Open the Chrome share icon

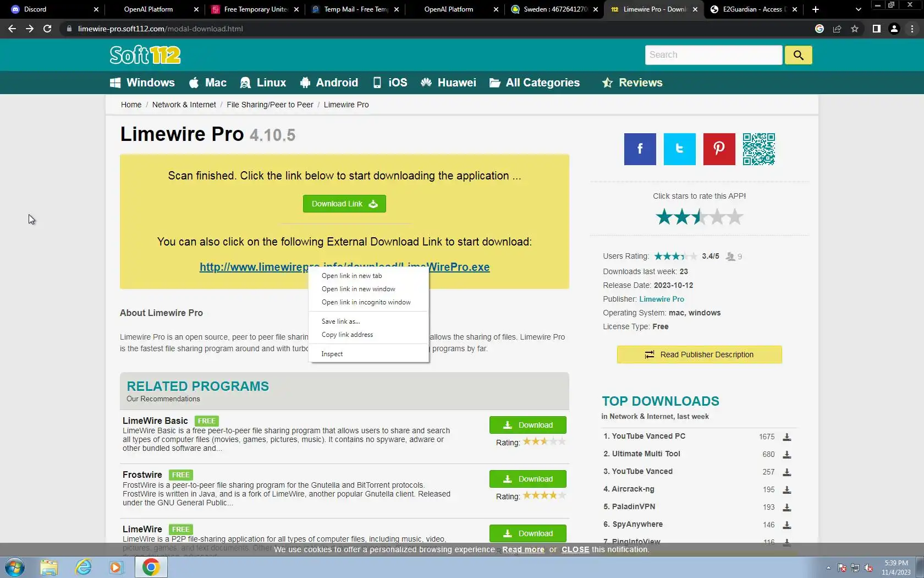pos(837,29)
